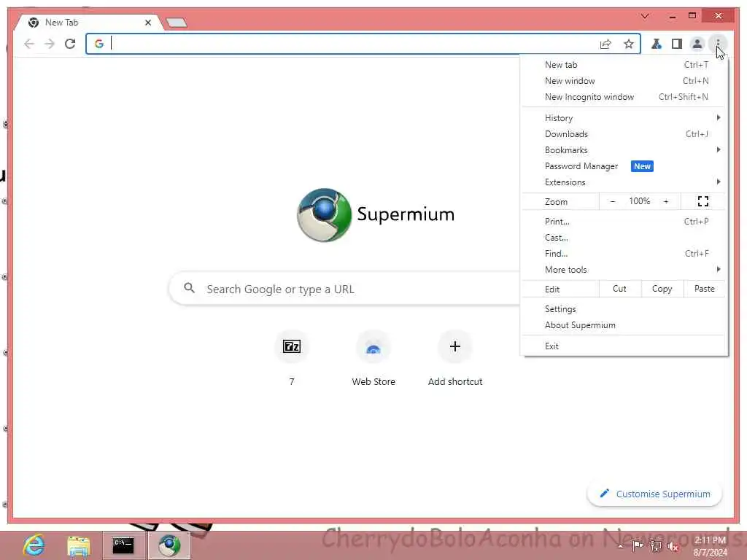Decrease zoom with minus button
This screenshot has width=747, height=560.
(x=613, y=201)
